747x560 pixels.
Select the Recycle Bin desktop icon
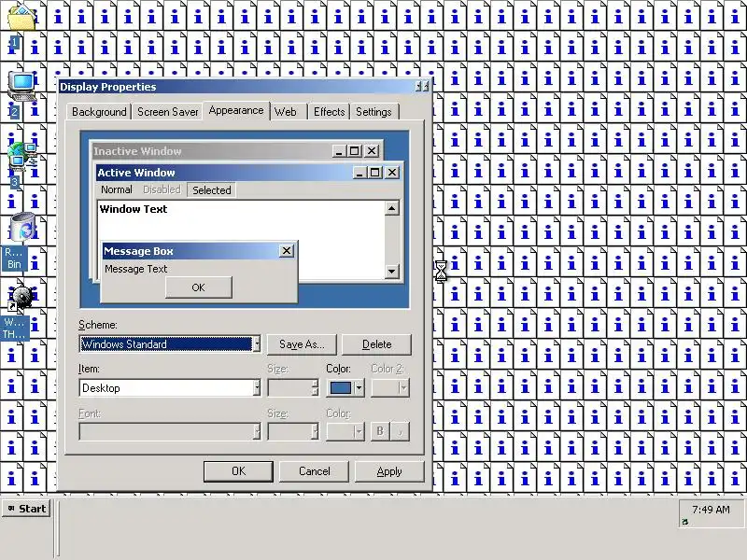coord(22,227)
